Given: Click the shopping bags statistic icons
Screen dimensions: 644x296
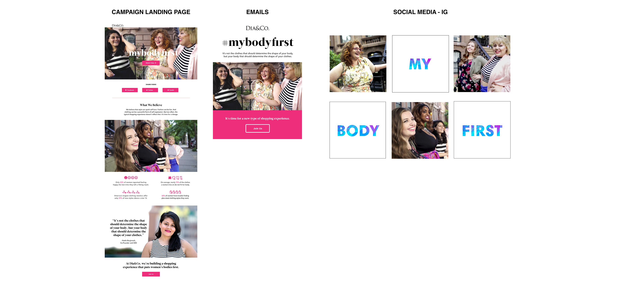Looking at the screenshot, I should tap(175, 192).
